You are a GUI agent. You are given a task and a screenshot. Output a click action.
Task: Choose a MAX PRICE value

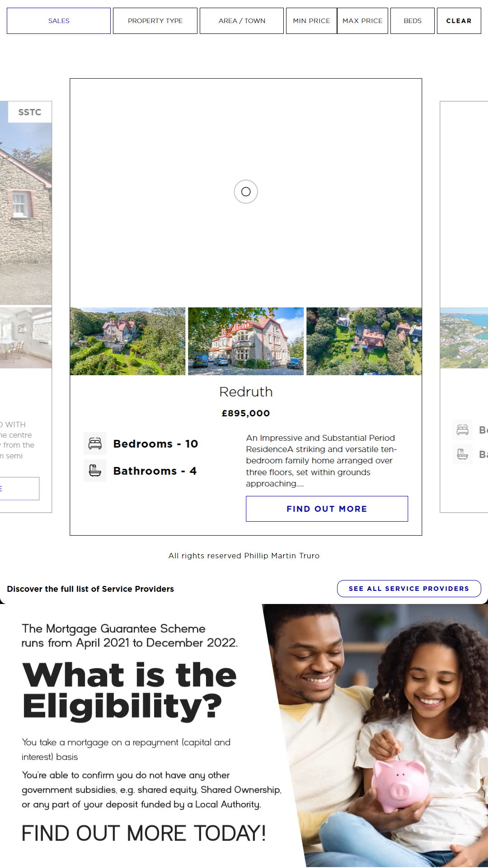pyautogui.click(x=362, y=21)
